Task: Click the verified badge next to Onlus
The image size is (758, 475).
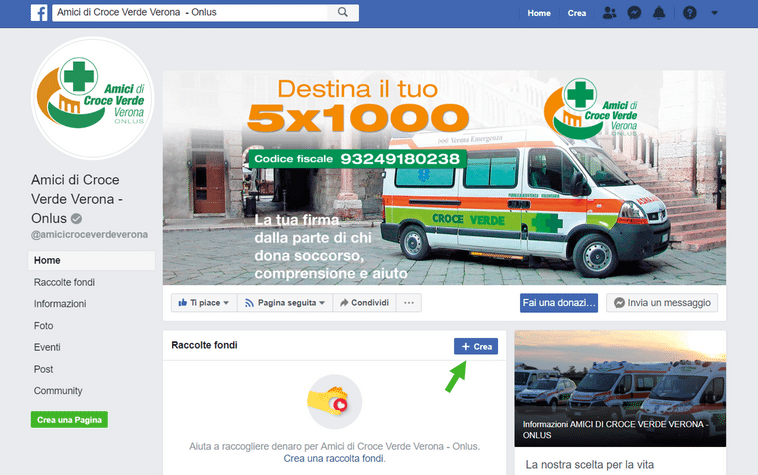Action: click(x=76, y=218)
